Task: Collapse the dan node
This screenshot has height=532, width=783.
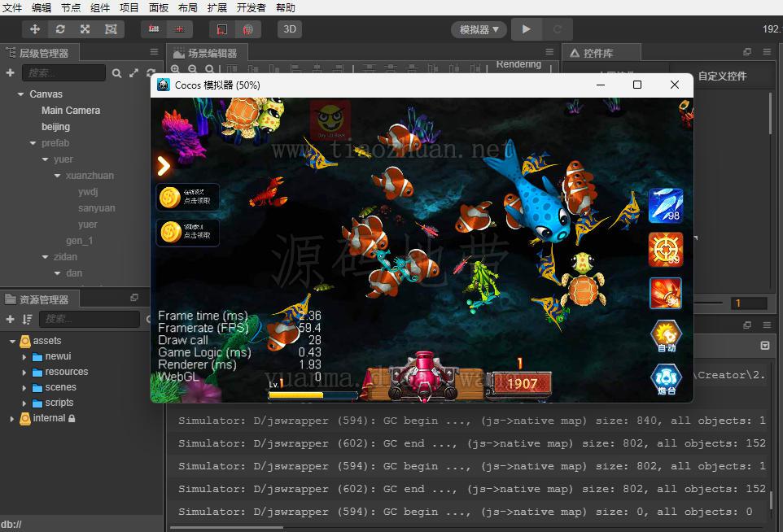Action: [58, 273]
